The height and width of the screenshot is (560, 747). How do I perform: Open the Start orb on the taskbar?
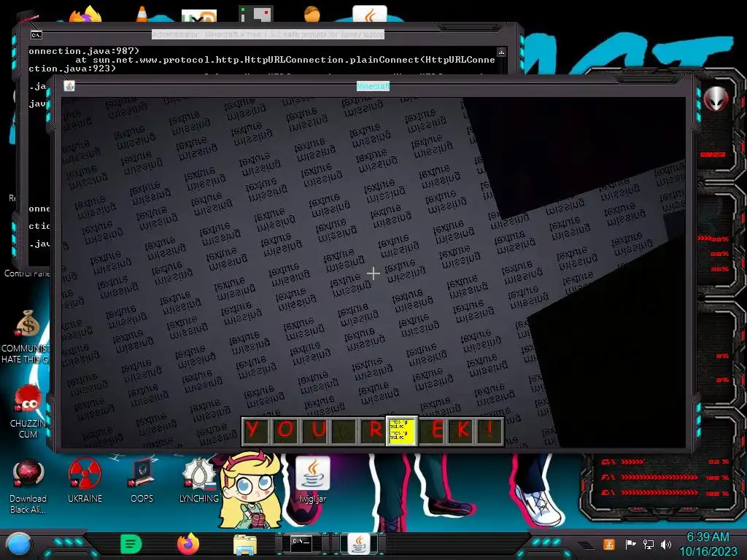point(18,545)
